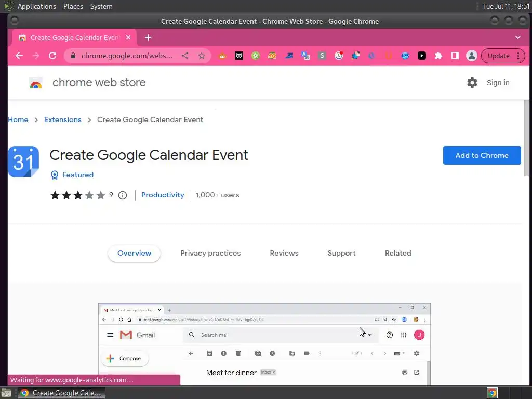
Task: Click the Featured badge
Action: click(72, 175)
